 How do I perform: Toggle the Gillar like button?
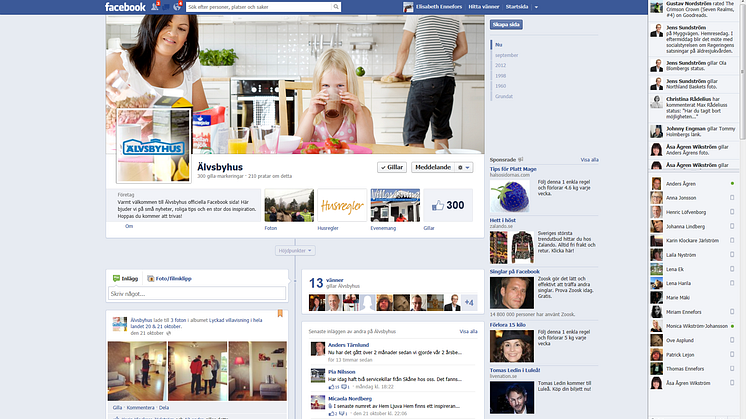tap(392, 167)
